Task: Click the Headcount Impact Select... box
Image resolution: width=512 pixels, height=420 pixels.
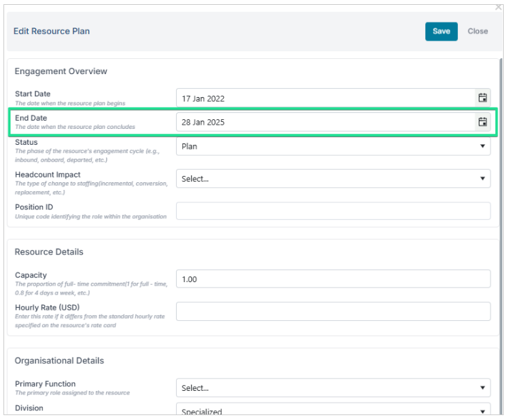Action: coord(333,179)
